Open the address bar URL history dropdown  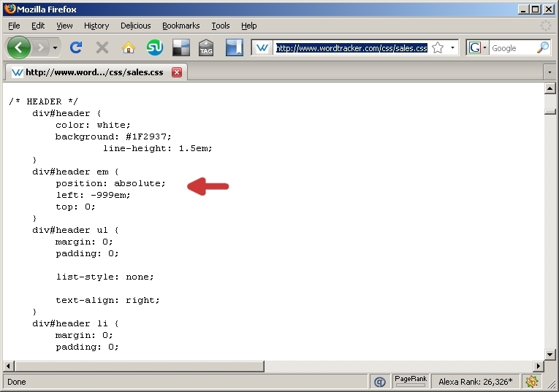[452, 47]
